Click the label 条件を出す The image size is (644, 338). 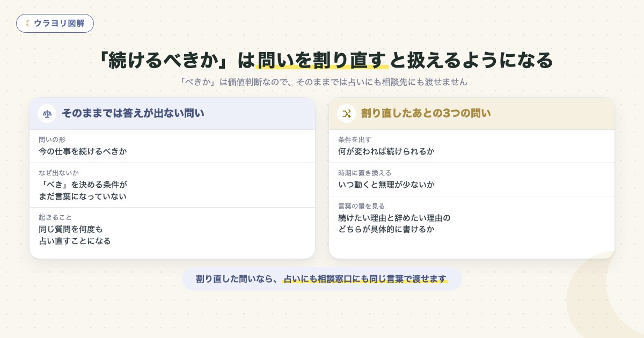click(355, 139)
